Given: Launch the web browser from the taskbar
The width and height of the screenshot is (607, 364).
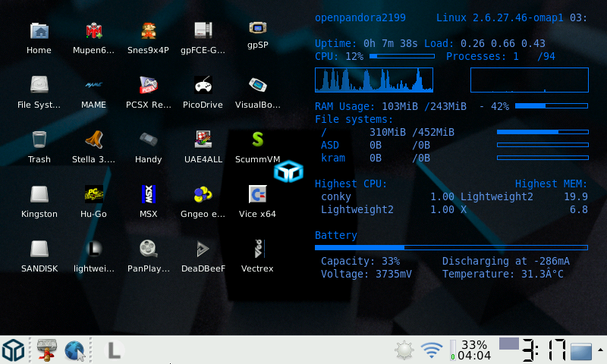Looking at the screenshot, I should coord(74,350).
